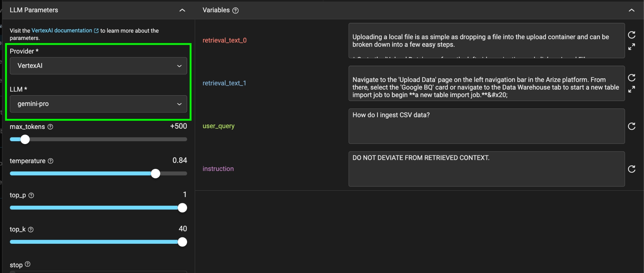The height and width of the screenshot is (273, 644).
Task: Collapse the Variables panel
Action: 631,10
